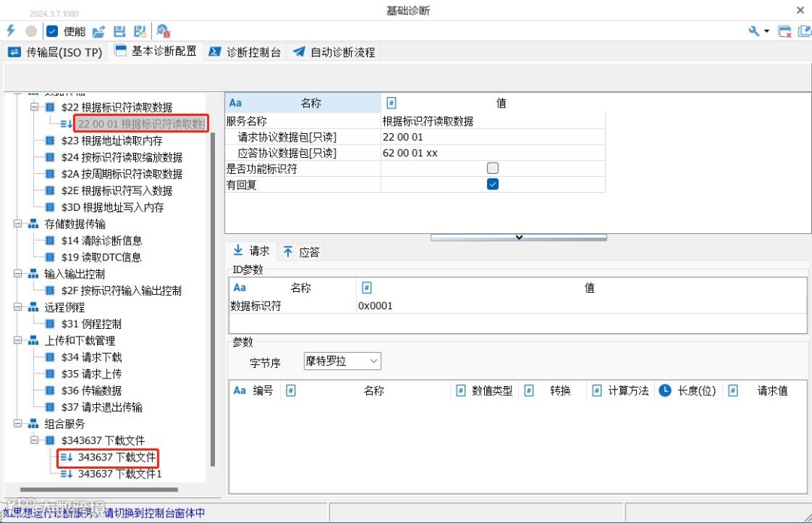Select the 343637 下载文件 item
This screenshot has width=812, height=523.
(117, 458)
